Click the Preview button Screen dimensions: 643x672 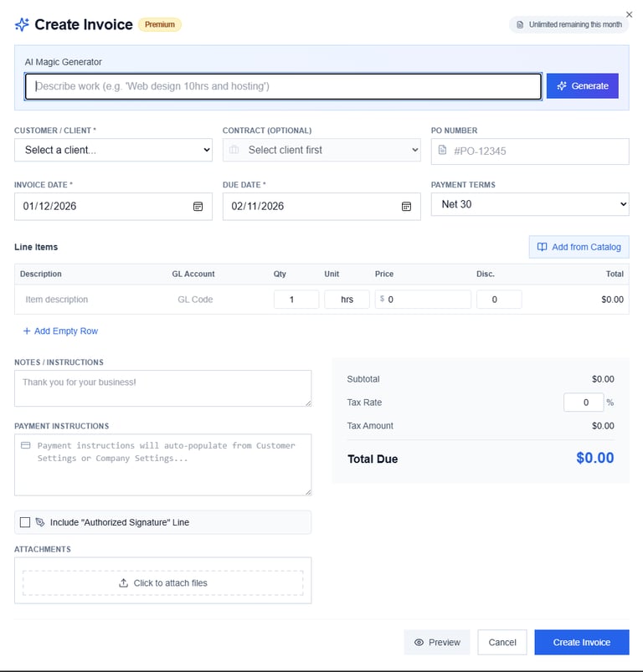tap(436, 642)
